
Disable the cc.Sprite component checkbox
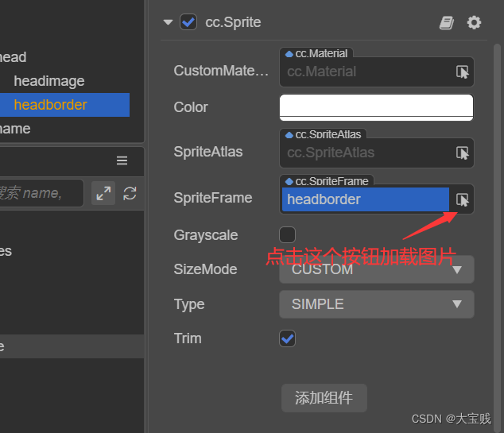[x=188, y=22]
